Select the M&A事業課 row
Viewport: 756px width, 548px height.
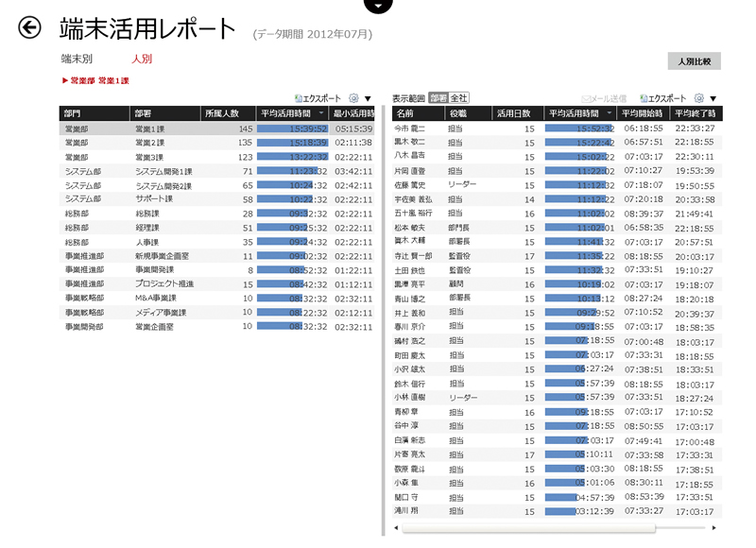click(217, 299)
